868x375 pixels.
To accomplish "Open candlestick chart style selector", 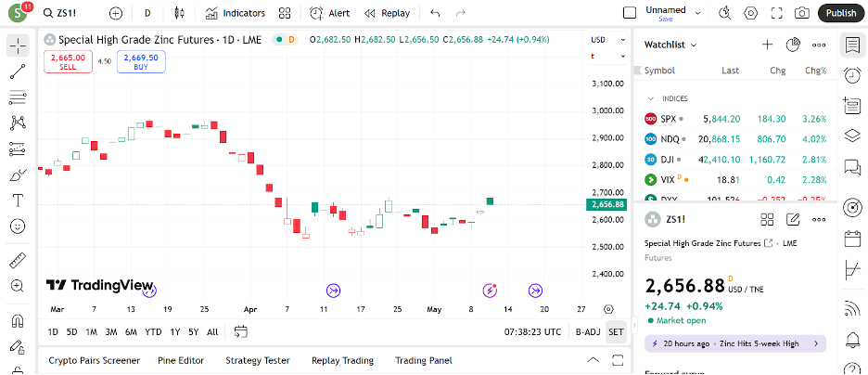I will [179, 13].
